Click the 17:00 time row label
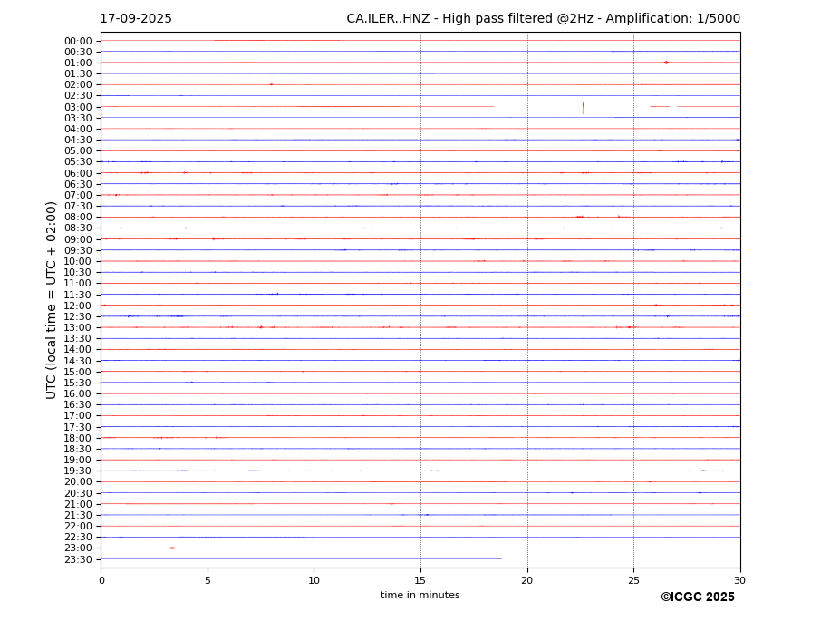 78,415
